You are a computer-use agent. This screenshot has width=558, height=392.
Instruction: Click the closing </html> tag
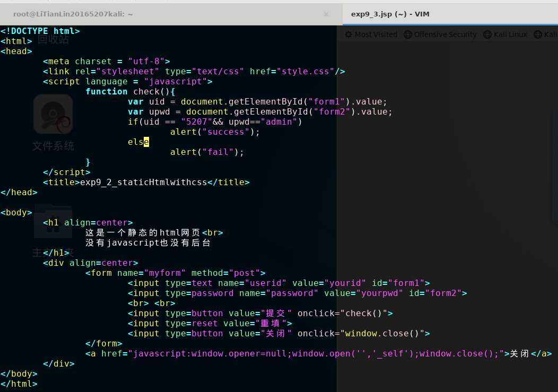pos(19,384)
